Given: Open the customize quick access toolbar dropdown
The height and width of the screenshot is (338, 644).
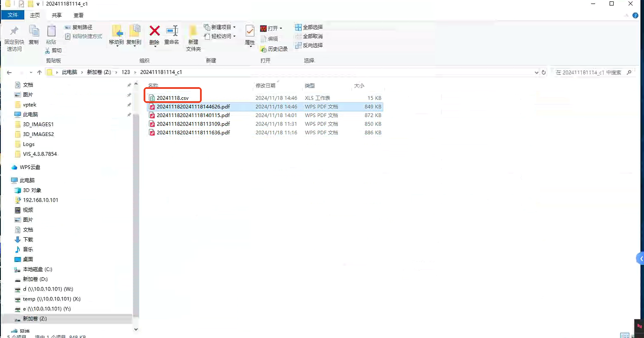Looking at the screenshot, I should coord(38,4).
